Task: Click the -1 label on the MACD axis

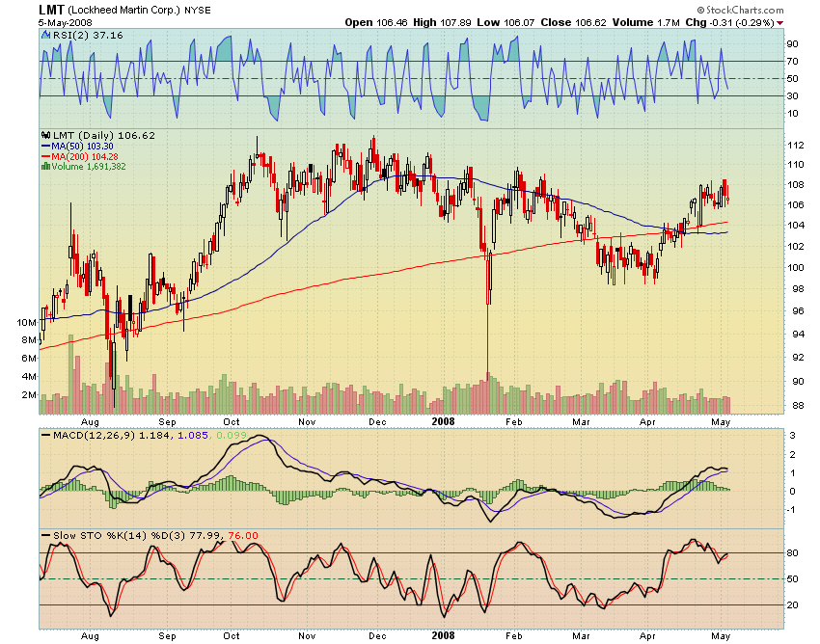Action: click(792, 510)
